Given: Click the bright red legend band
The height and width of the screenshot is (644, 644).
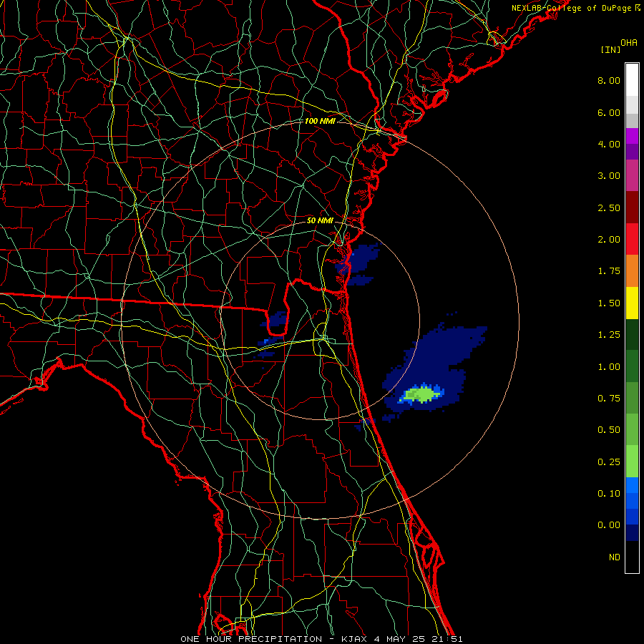Looking at the screenshot, I should pyautogui.click(x=632, y=239).
